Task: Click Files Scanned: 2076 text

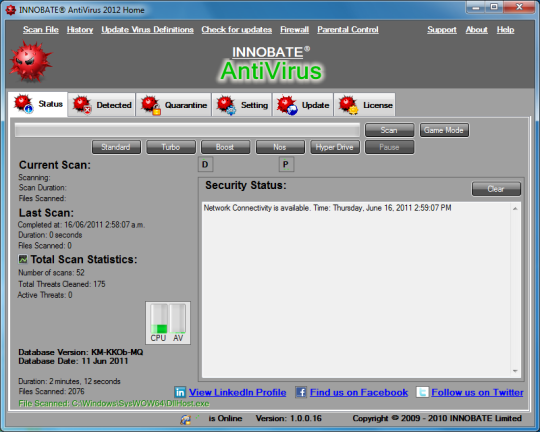Action: click(51, 391)
